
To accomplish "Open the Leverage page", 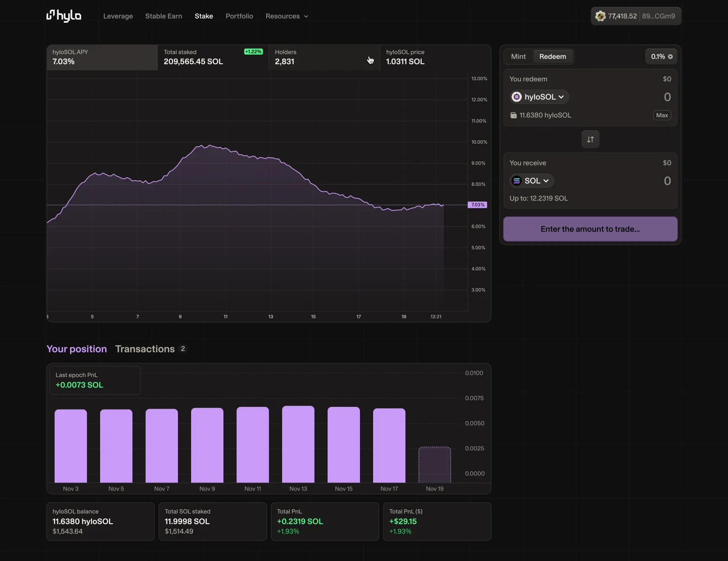I will coord(118,16).
